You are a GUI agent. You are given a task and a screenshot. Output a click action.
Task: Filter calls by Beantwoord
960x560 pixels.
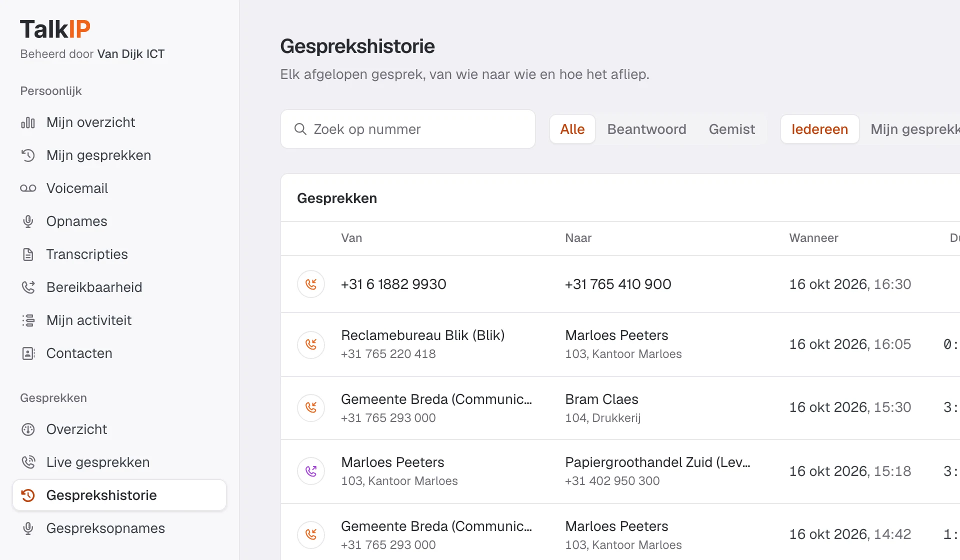(646, 129)
